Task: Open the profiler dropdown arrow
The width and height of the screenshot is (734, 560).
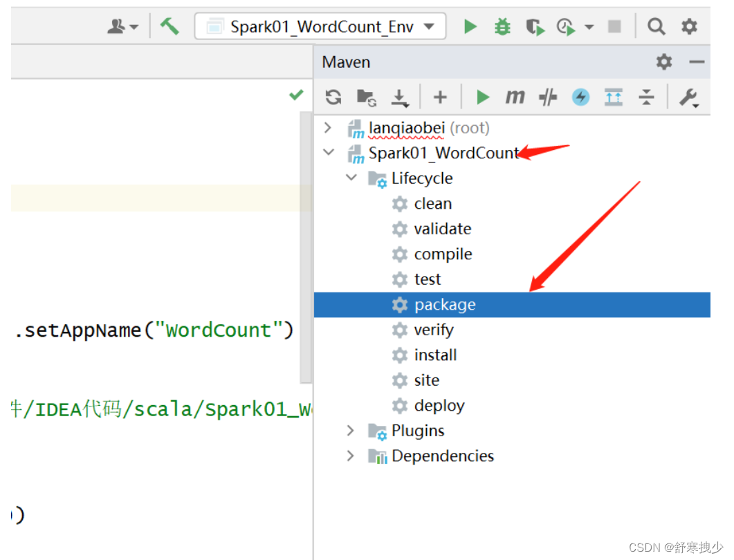Action: coord(589,27)
